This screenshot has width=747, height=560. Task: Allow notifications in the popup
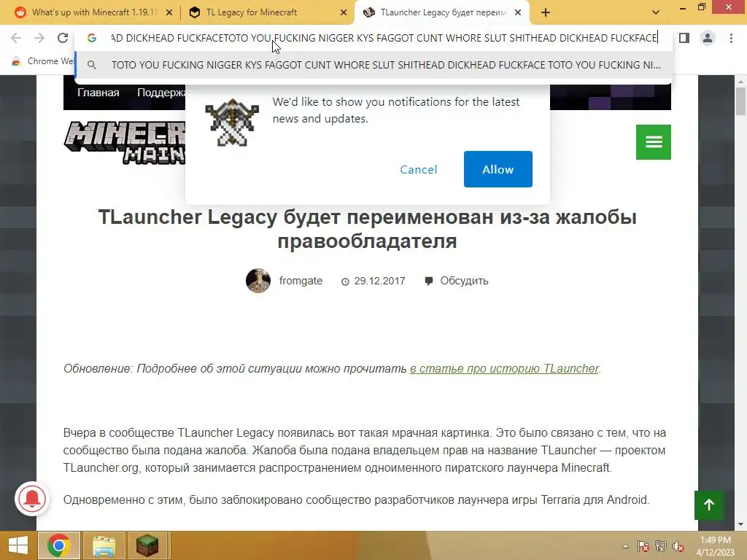(x=498, y=169)
